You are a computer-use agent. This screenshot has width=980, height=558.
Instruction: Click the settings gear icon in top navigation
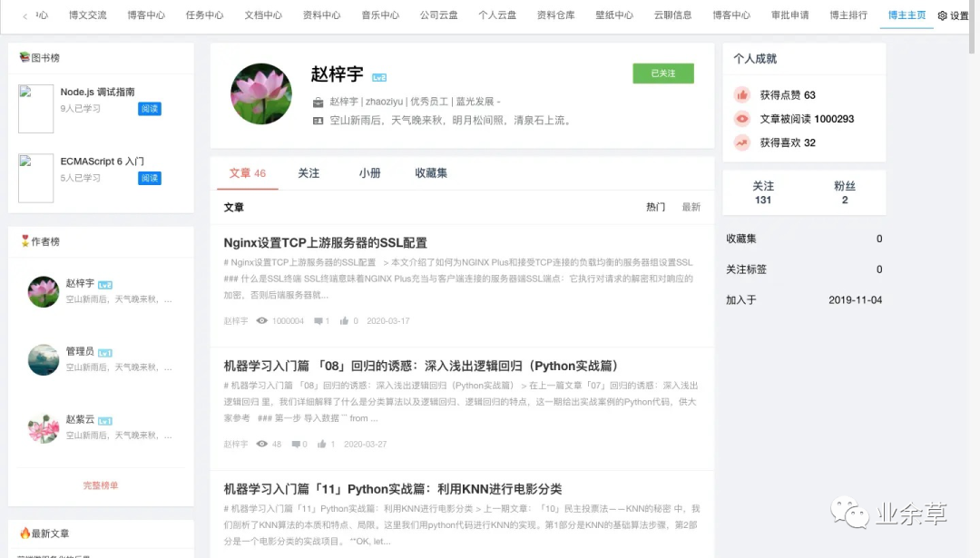point(943,15)
